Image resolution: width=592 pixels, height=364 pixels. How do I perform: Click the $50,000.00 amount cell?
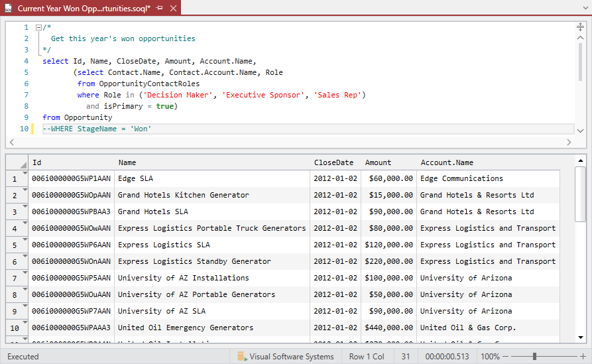tap(389, 294)
